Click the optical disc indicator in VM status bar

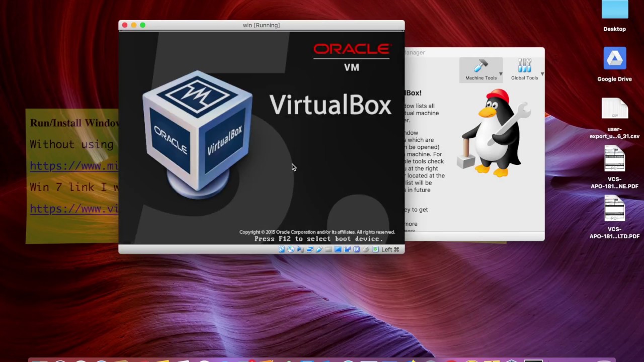point(291,249)
